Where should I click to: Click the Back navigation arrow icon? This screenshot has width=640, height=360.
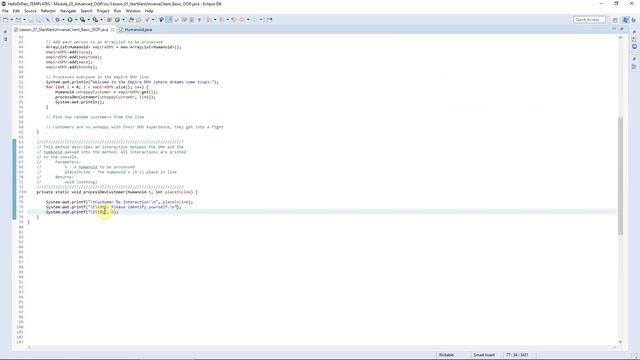point(242,20)
